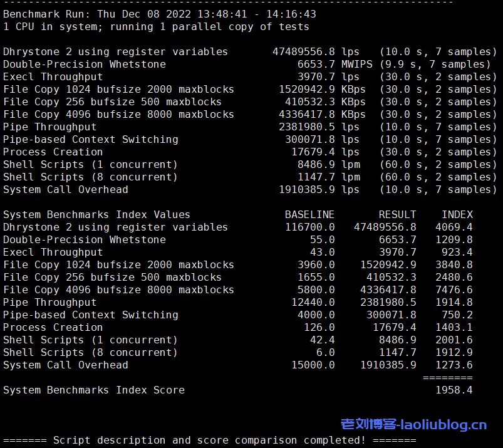The image size is (503, 448).
Task: Click the '8486.9 lpm' Shell Scripts result
Action: (x=331, y=164)
